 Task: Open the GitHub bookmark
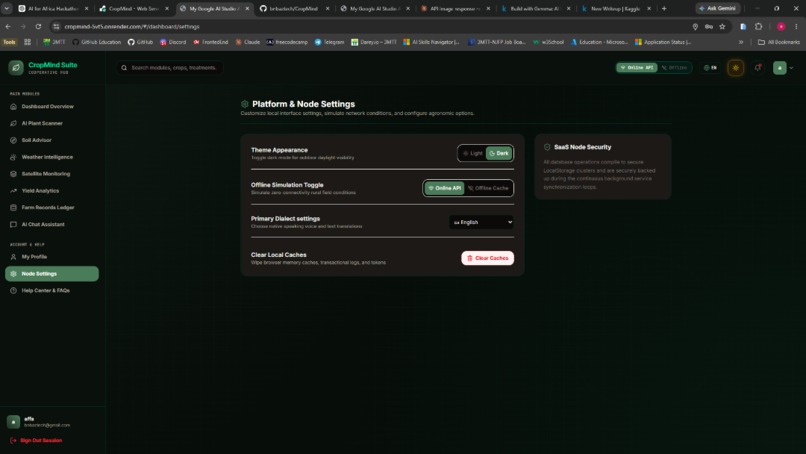140,42
